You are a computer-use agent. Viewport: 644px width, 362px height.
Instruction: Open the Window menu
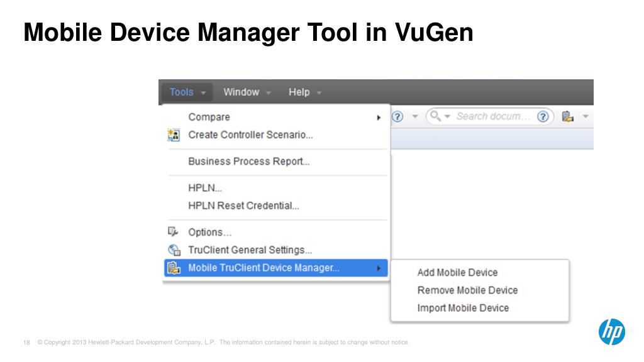click(x=247, y=92)
